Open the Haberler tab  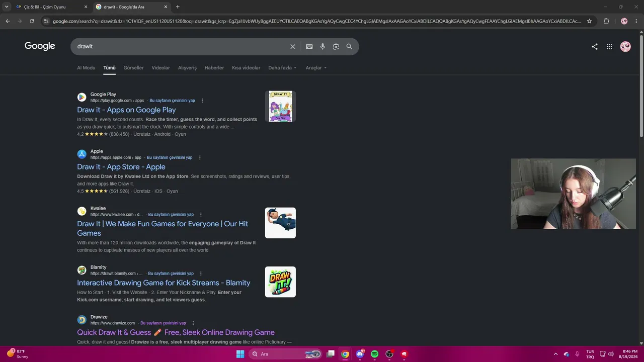tap(214, 68)
